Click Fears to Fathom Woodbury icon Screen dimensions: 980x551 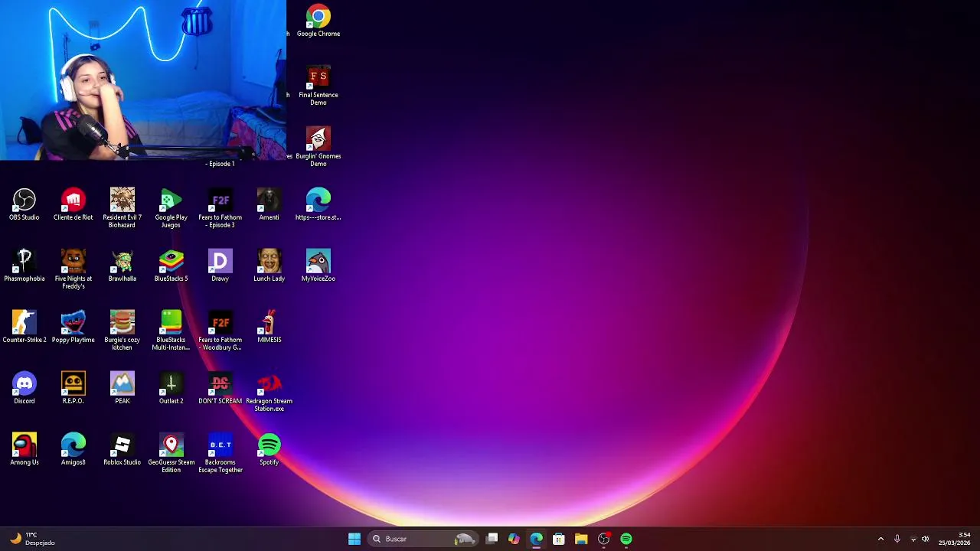click(220, 331)
